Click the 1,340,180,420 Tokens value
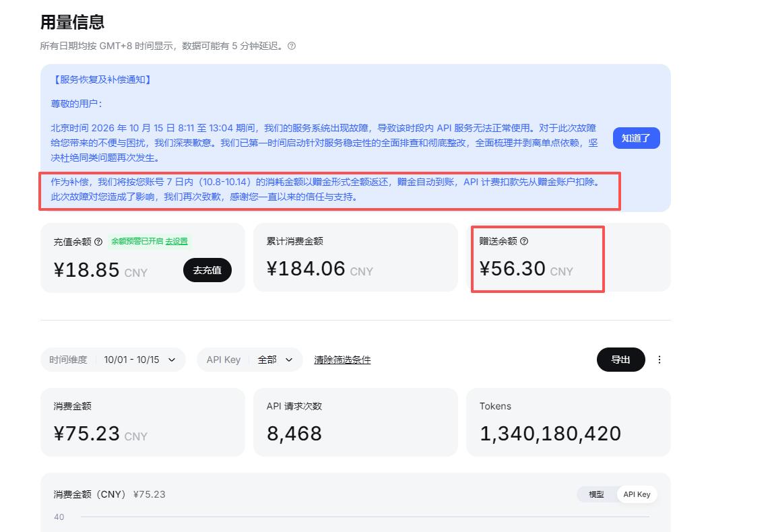Screen dimensions: 772x532 click(x=550, y=434)
